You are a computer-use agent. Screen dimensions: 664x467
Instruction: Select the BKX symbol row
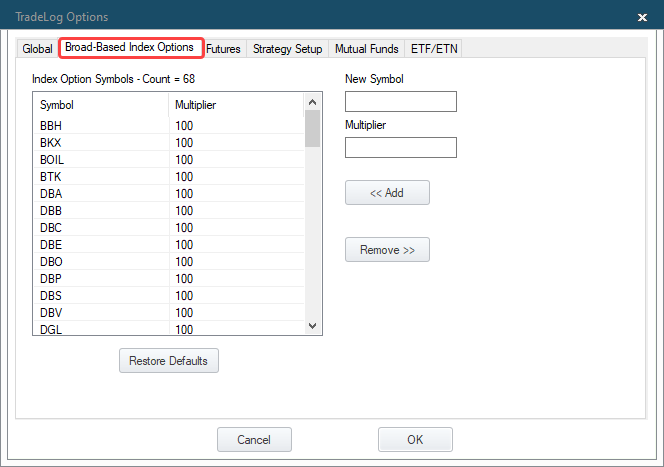pos(169,143)
